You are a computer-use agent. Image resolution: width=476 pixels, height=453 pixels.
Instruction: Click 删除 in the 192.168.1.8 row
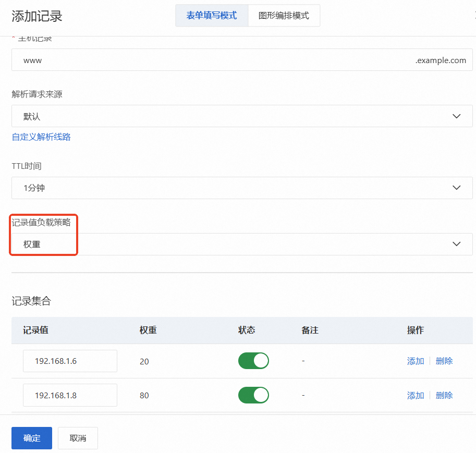[444, 395]
